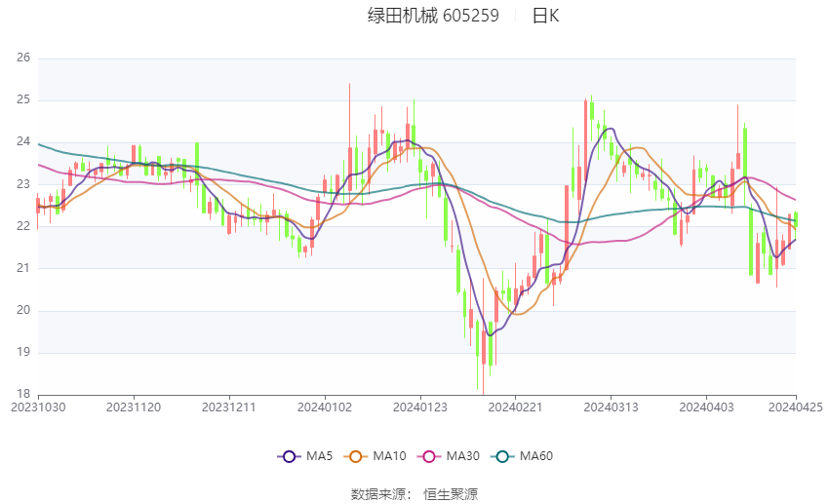Click the data source text 数据来源：恒生聚源
829x504 pixels.
pos(414,494)
